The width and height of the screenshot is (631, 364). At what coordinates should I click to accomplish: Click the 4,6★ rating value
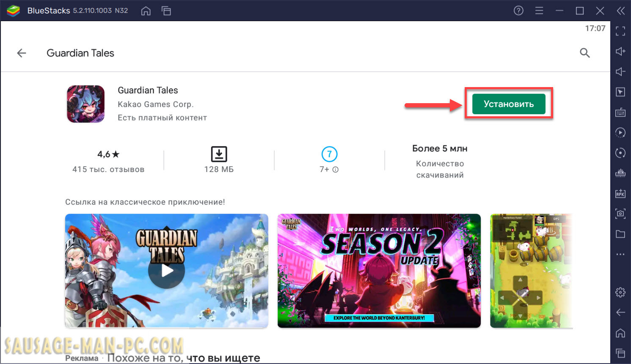tap(108, 154)
